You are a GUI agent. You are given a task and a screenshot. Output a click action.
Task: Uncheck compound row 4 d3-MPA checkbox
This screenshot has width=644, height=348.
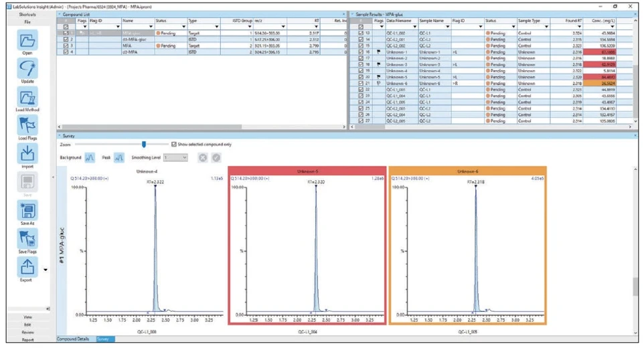(x=66, y=52)
